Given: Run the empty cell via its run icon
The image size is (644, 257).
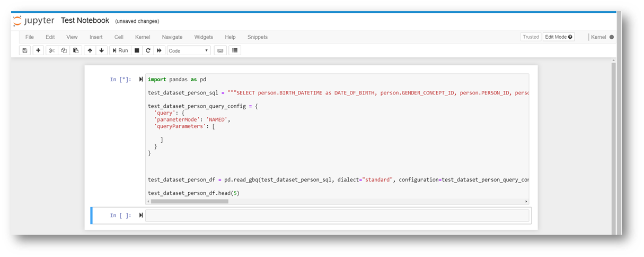Looking at the screenshot, I should [141, 215].
